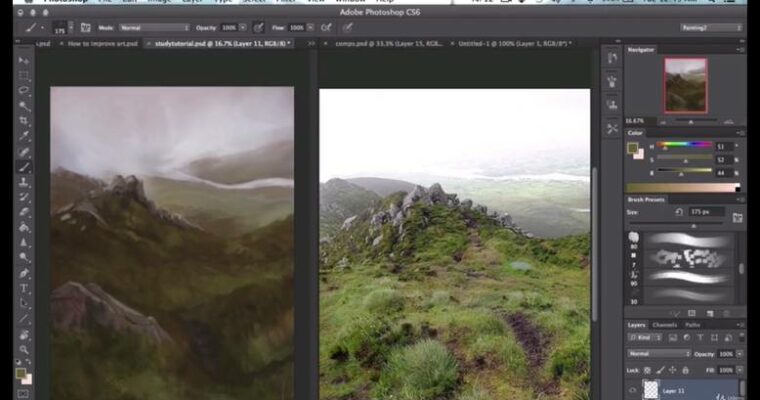
Task: Toggle lock transparent pixels
Action: [647, 370]
